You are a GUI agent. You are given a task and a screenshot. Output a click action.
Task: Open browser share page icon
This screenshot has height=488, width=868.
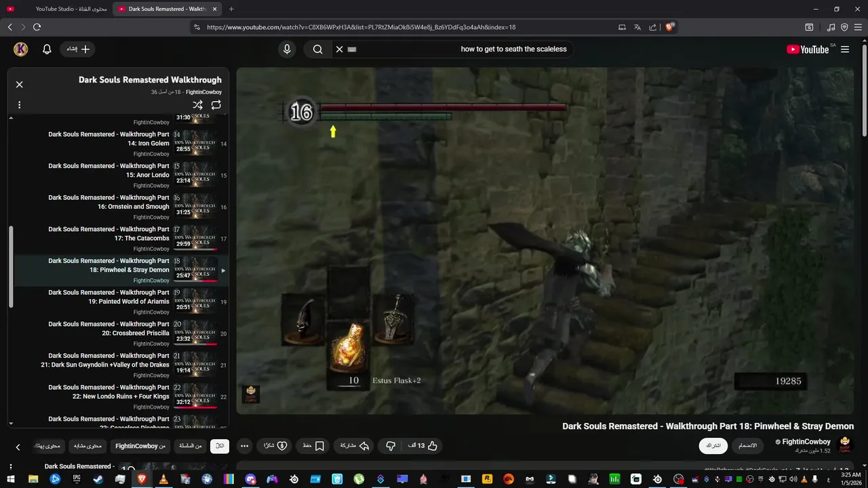coord(652,27)
